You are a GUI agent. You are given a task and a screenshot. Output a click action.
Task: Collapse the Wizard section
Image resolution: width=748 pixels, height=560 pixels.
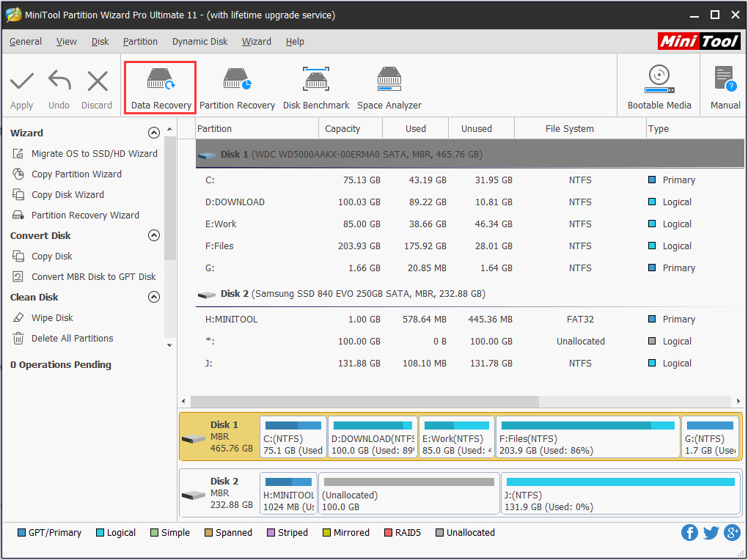point(153,133)
